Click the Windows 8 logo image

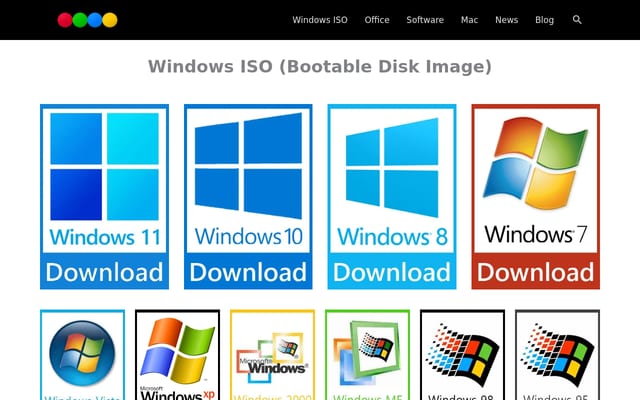(x=392, y=167)
